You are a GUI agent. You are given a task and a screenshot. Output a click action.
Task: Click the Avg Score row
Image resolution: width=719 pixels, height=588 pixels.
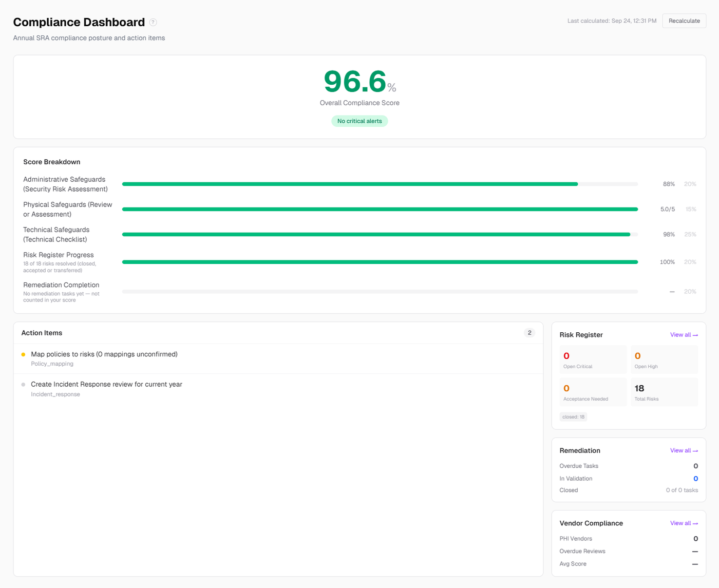click(x=629, y=564)
